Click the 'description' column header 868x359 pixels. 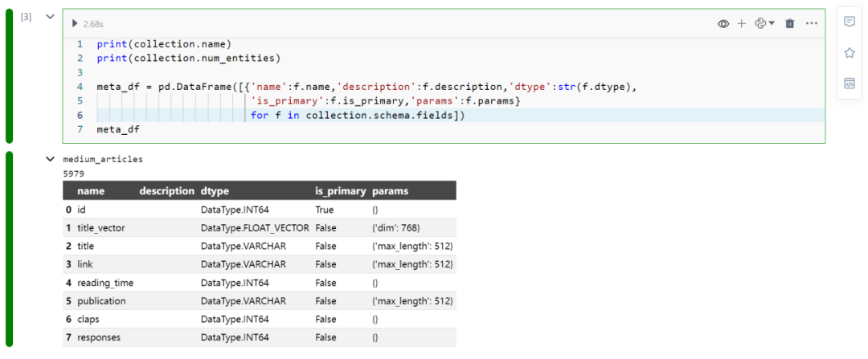[x=167, y=191]
